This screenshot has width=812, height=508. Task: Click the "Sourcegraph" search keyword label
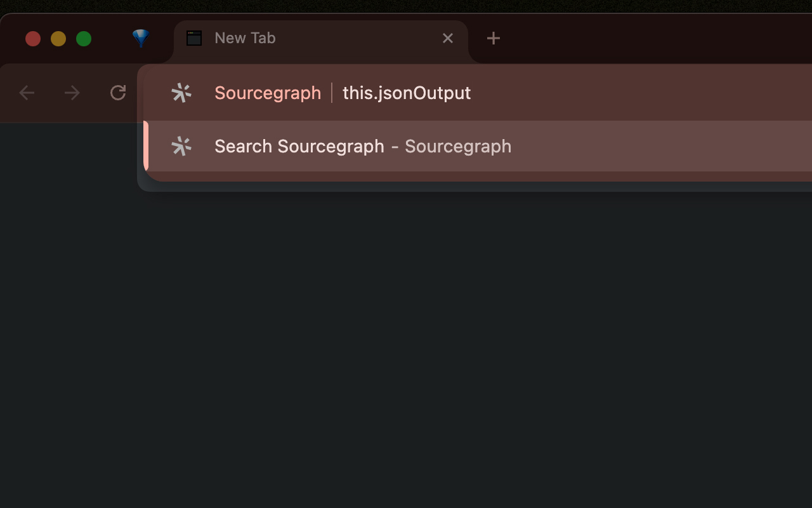(268, 93)
